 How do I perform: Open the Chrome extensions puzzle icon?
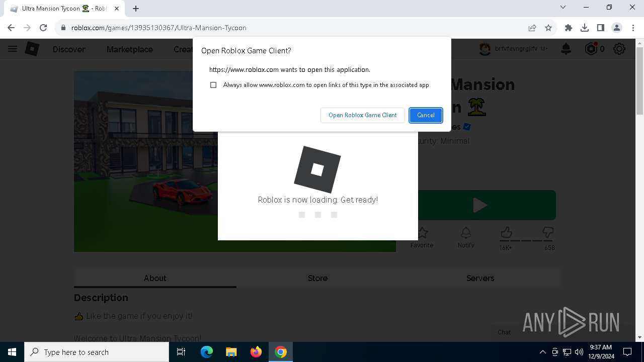click(569, 28)
